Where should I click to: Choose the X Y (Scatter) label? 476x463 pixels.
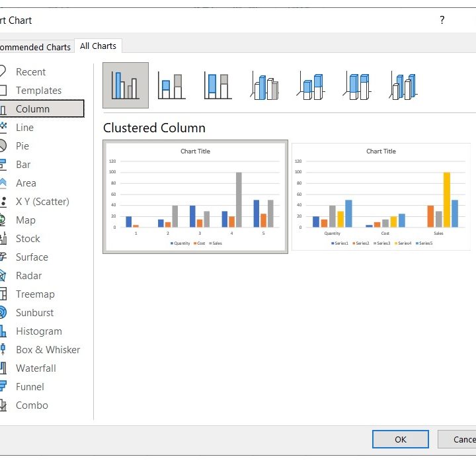pos(42,202)
